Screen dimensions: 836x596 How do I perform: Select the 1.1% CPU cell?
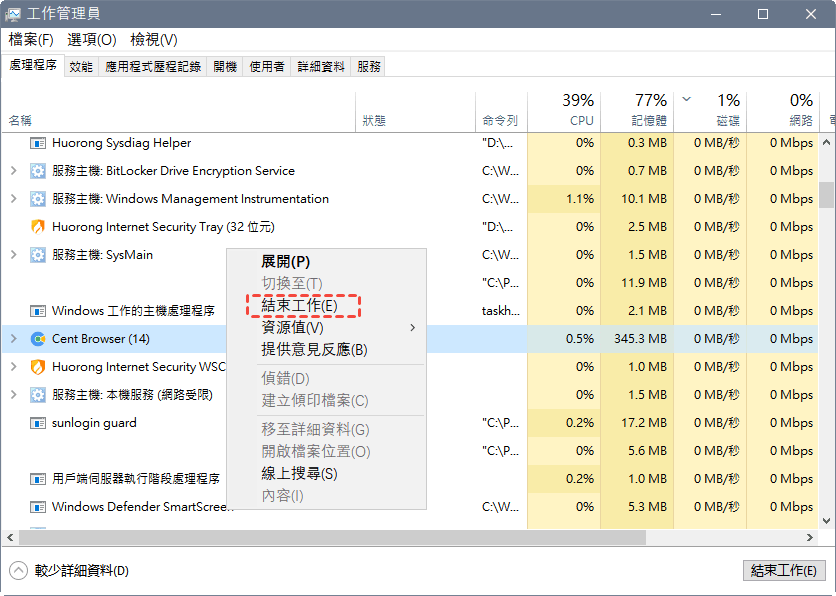click(564, 199)
